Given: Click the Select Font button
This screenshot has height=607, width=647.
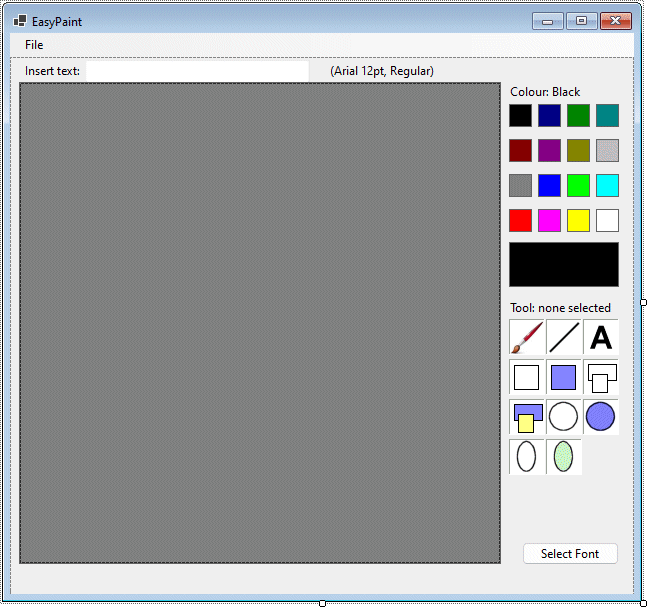Looking at the screenshot, I should [570, 554].
